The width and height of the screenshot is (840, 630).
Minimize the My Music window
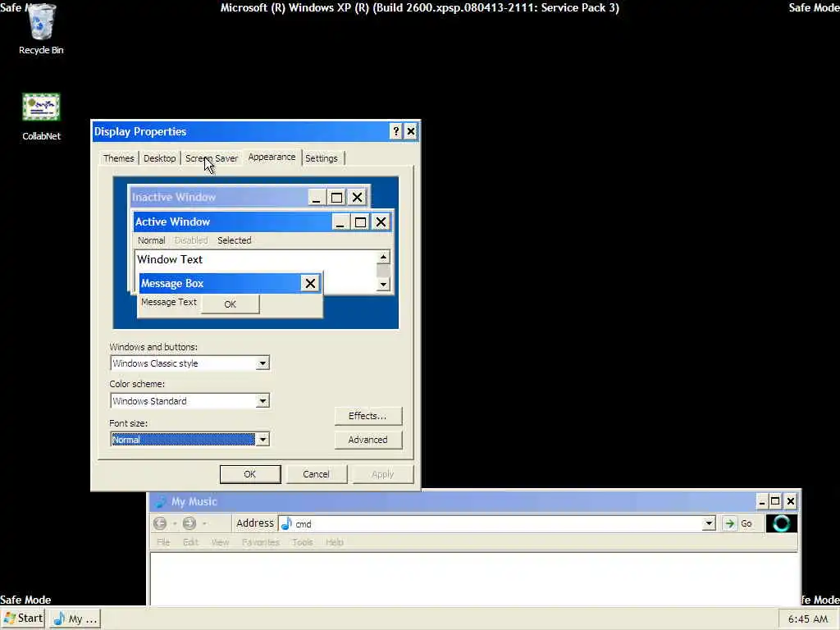[762, 501]
